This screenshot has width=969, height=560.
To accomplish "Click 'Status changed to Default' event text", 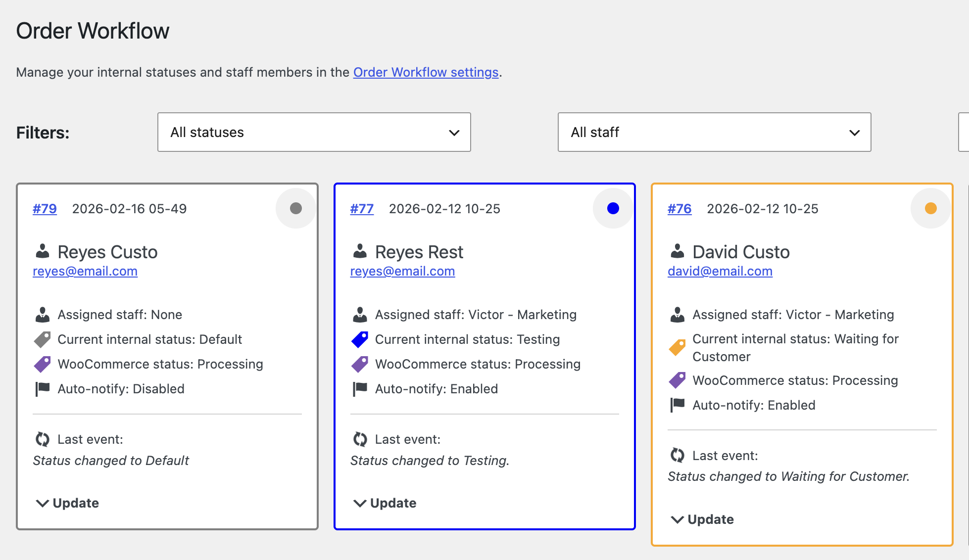I will (x=111, y=461).
